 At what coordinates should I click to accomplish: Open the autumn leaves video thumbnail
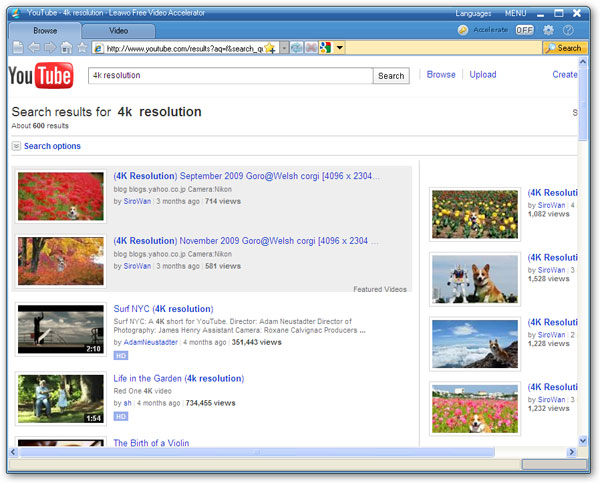click(60, 261)
